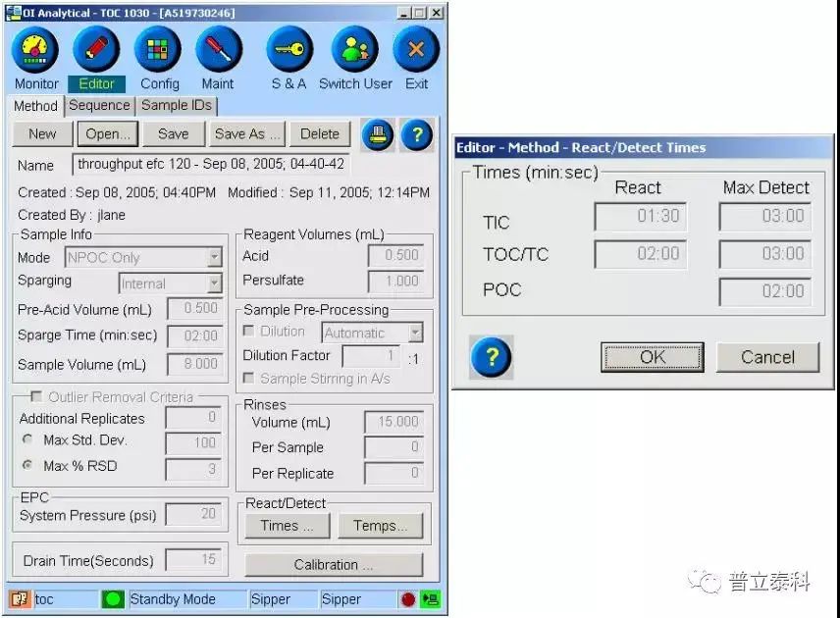Expand the Mode NPOC Only dropdown
840x618 pixels.
pyautogui.click(x=214, y=257)
